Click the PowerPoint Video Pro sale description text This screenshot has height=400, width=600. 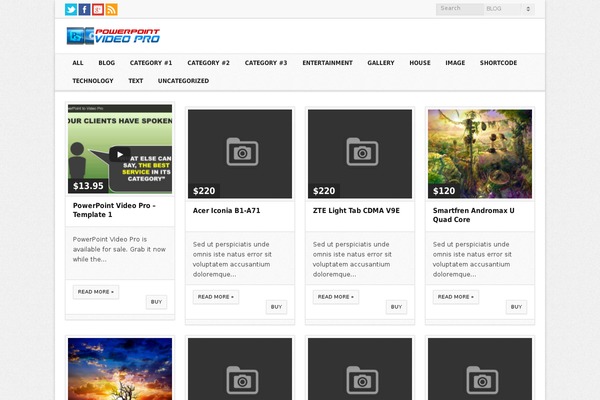coord(119,249)
